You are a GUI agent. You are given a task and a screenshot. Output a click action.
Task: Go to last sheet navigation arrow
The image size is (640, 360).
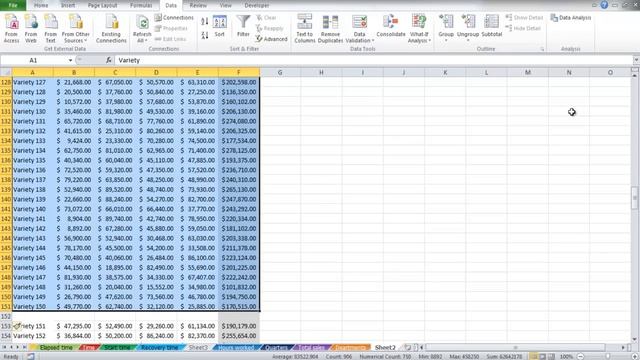click(24, 347)
